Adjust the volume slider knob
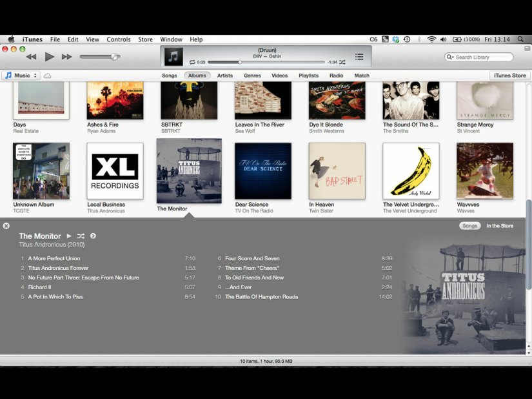The image size is (532, 399). [115, 57]
